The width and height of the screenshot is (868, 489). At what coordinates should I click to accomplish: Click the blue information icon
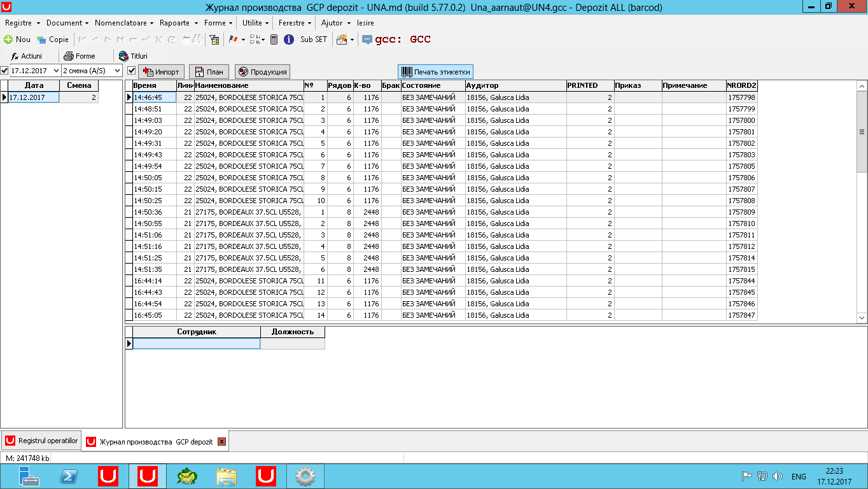click(288, 39)
